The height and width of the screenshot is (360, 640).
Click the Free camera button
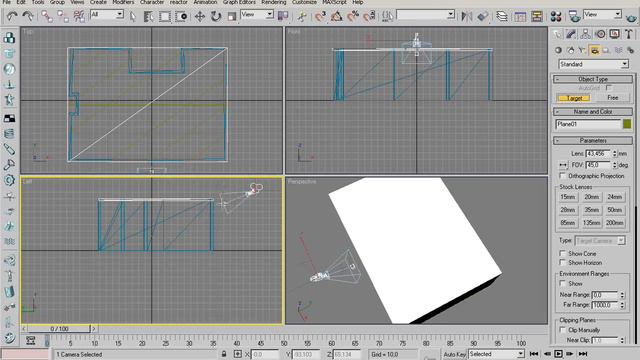613,98
